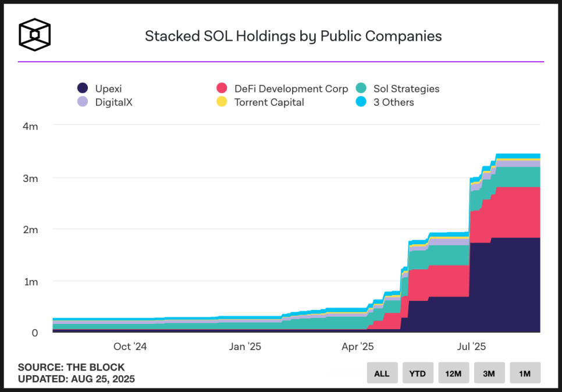Click the dark navy Upexi legend dot

pyautogui.click(x=83, y=88)
